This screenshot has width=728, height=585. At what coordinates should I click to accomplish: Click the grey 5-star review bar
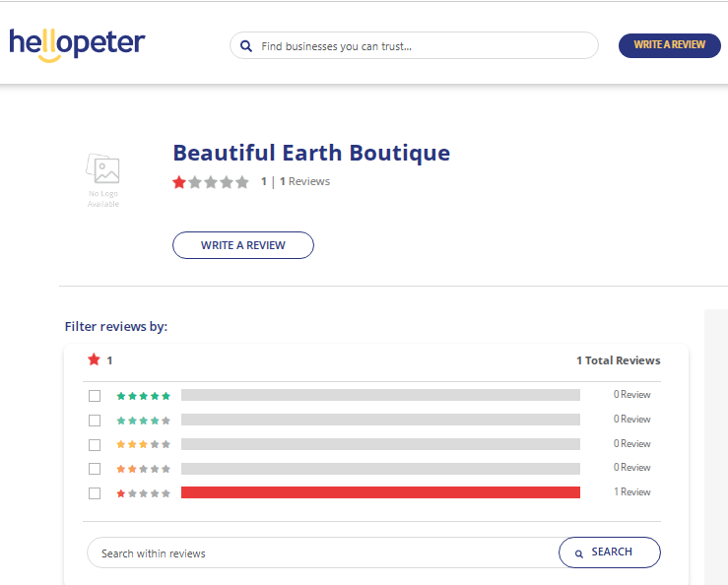click(380, 395)
